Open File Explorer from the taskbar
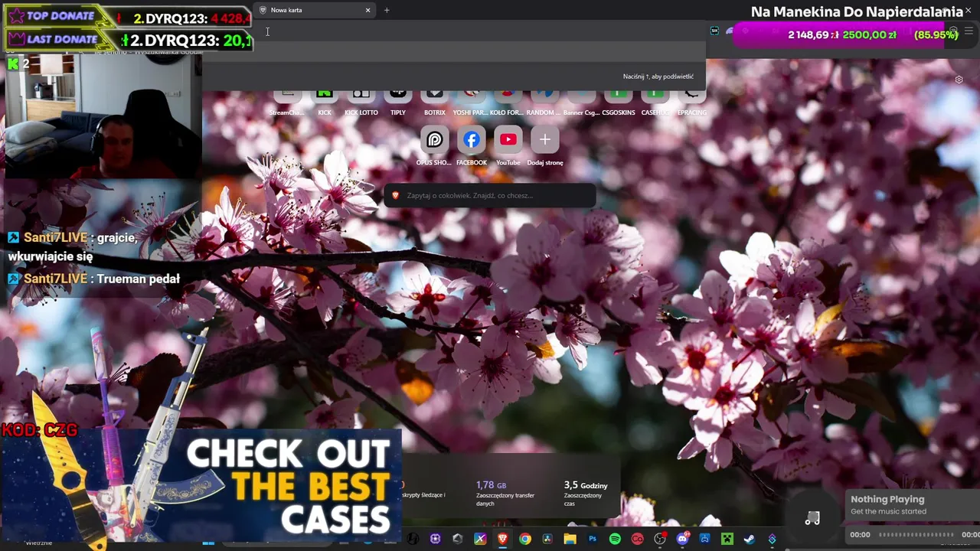The image size is (980, 551). 570,539
